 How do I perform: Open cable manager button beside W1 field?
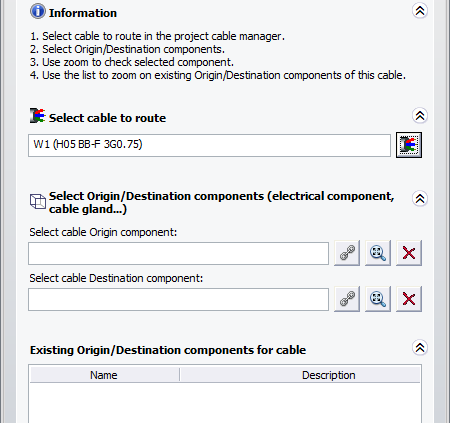click(x=409, y=145)
